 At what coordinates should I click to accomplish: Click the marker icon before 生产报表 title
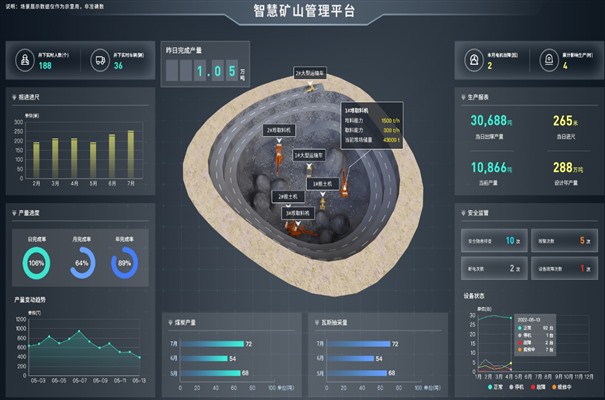click(463, 97)
